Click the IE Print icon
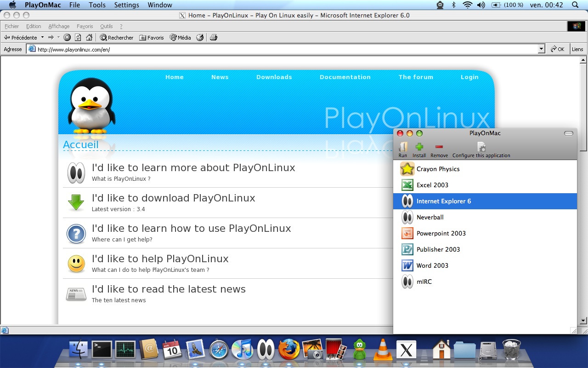588x368 pixels. [214, 37]
